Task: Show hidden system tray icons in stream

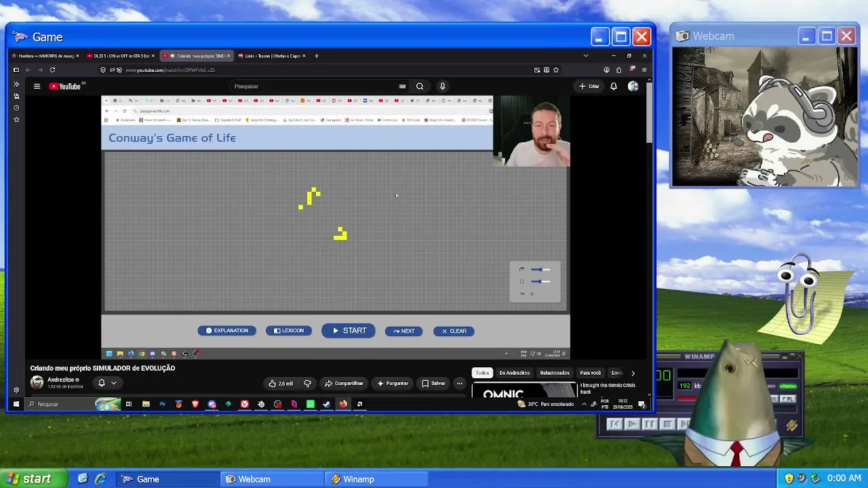Action: pyautogui.click(x=584, y=404)
